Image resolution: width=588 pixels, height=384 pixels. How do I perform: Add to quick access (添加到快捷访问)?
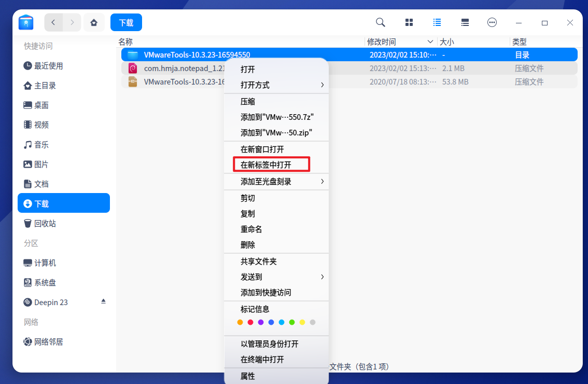276,292
